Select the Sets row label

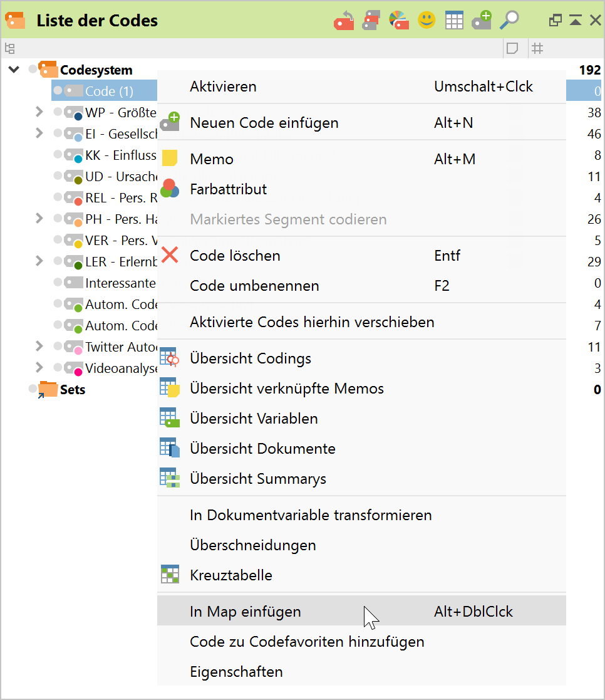pos(73,389)
